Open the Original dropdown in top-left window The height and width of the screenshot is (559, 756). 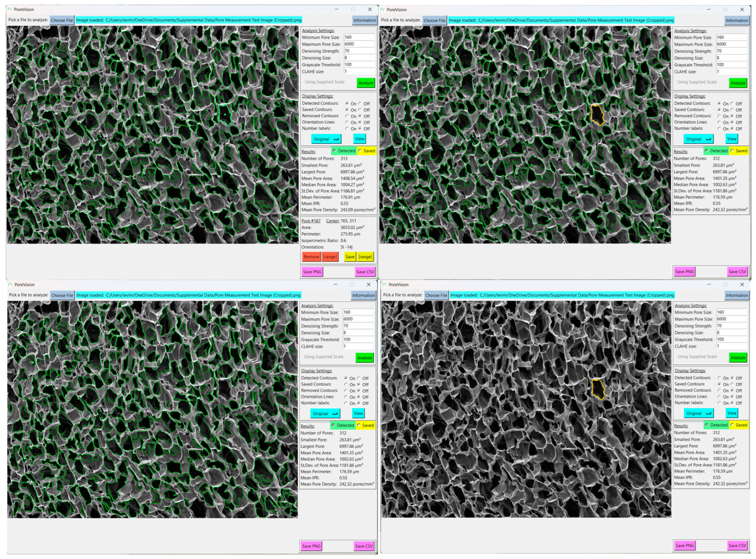click(326, 139)
